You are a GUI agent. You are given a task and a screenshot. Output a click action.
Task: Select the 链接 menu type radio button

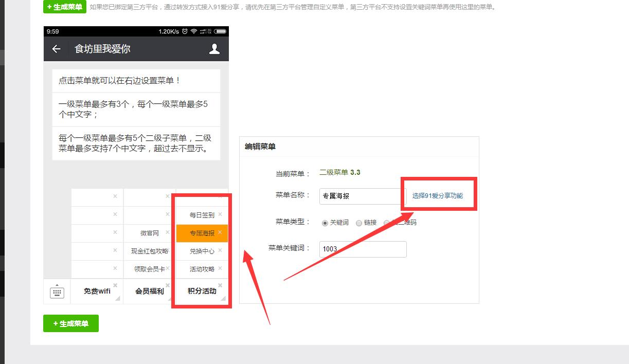point(359,223)
